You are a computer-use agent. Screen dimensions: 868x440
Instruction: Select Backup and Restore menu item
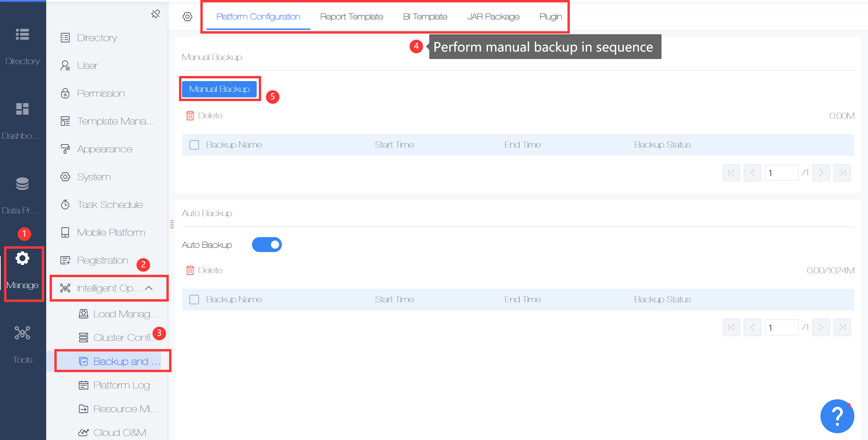(x=108, y=361)
